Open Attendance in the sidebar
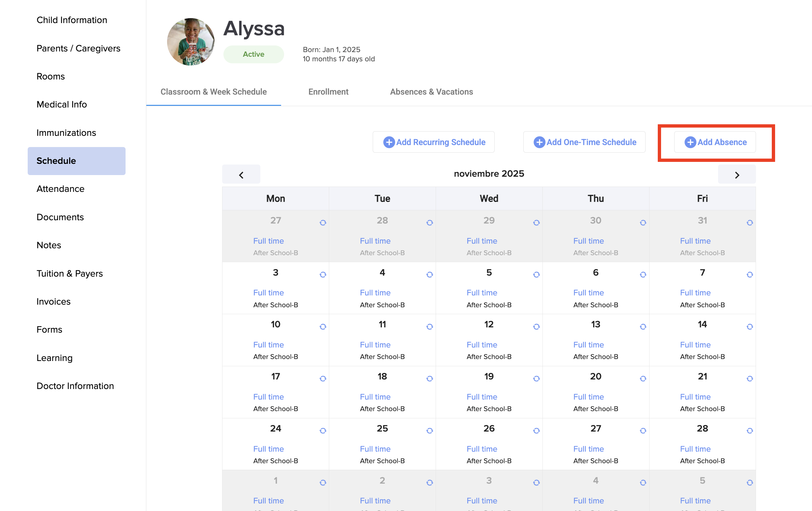Screen dimensions: 812x511 [60, 189]
